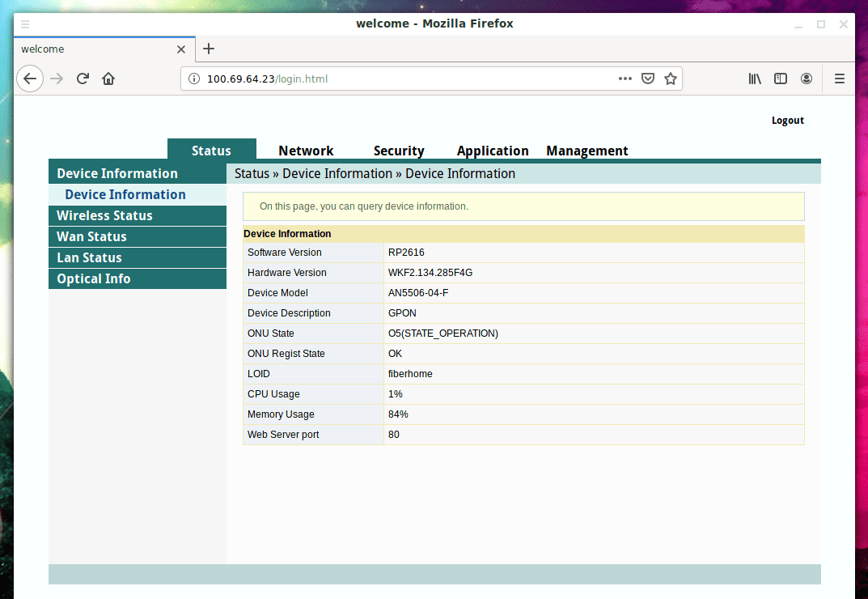Toggle the sidebar view icon
Screen dimensions: 868x599
click(x=781, y=79)
